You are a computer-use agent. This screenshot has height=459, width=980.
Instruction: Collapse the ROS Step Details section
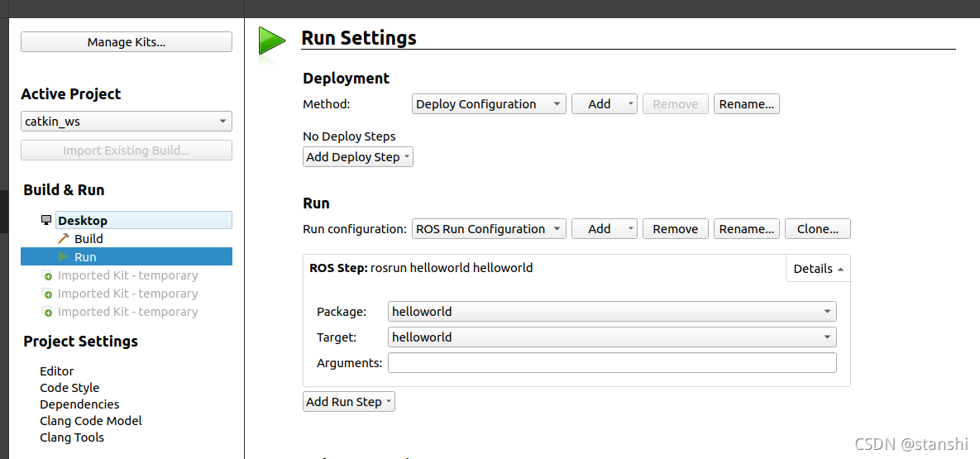(818, 269)
